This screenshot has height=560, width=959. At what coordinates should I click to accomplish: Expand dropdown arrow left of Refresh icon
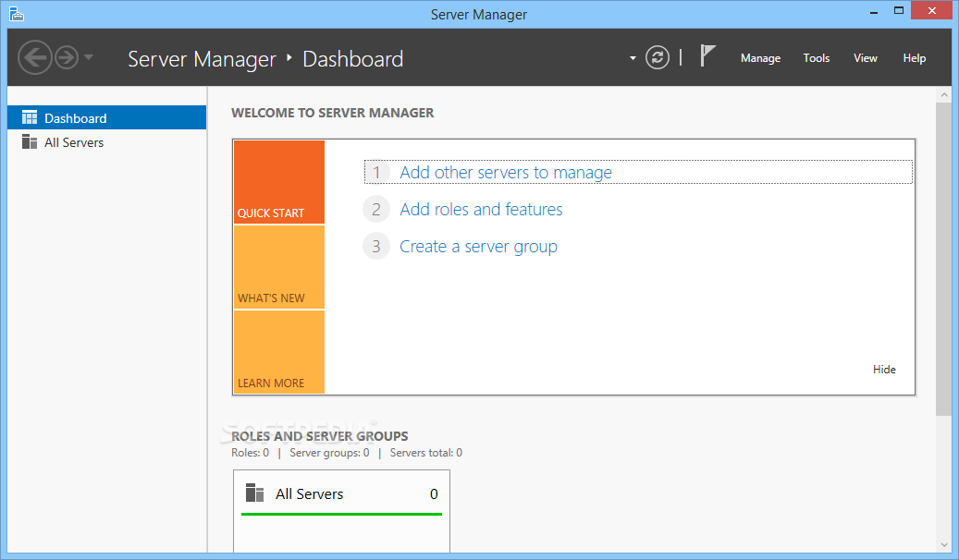tap(633, 59)
